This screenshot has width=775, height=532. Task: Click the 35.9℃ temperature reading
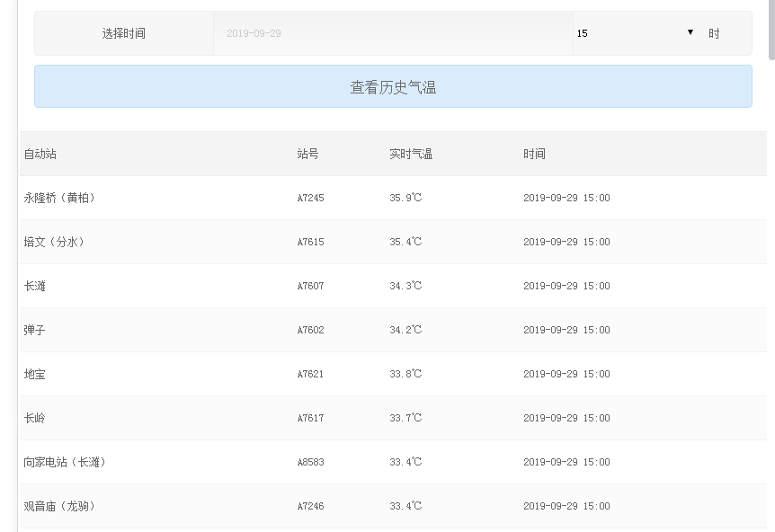pyautogui.click(x=405, y=198)
